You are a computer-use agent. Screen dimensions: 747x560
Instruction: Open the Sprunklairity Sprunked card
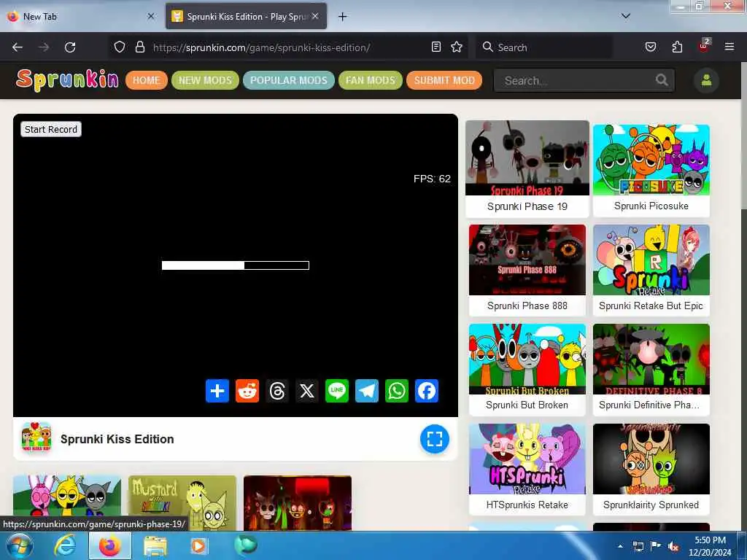tap(651, 469)
